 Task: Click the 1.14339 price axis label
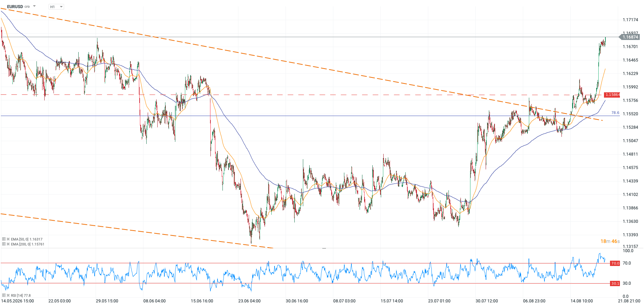tap(631, 181)
